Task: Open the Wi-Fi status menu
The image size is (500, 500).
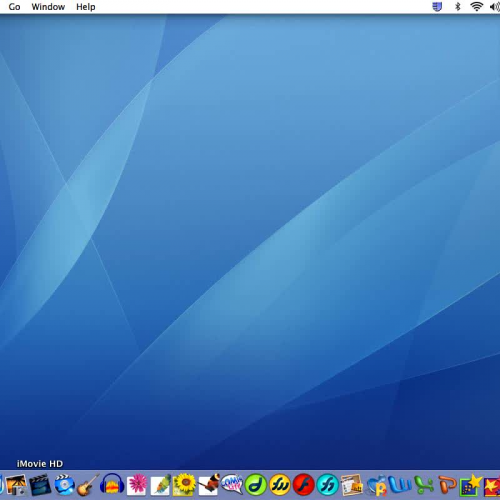Action: point(477,7)
